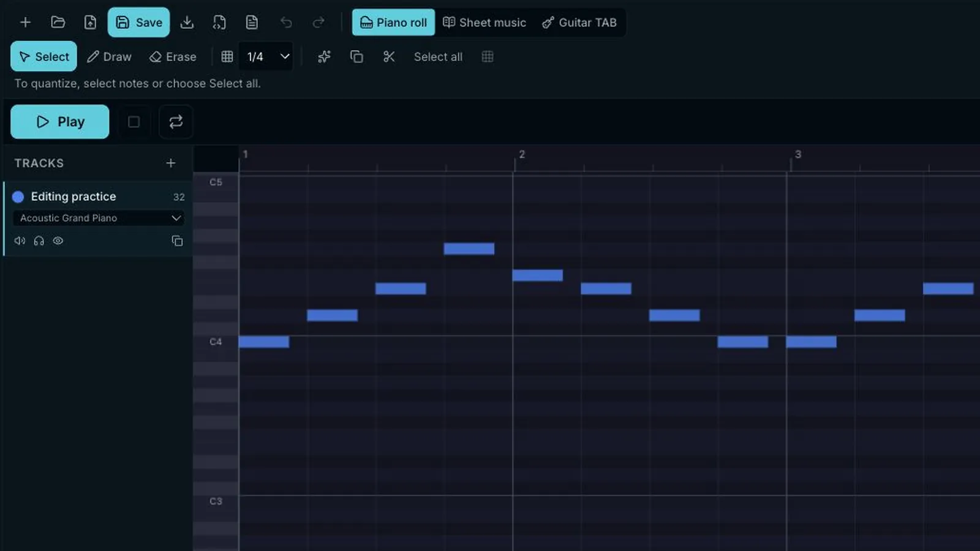Image resolution: width=980 pixels, height=551 pixels.
Task: Activate the Select tool
Action: coord(43,56)
